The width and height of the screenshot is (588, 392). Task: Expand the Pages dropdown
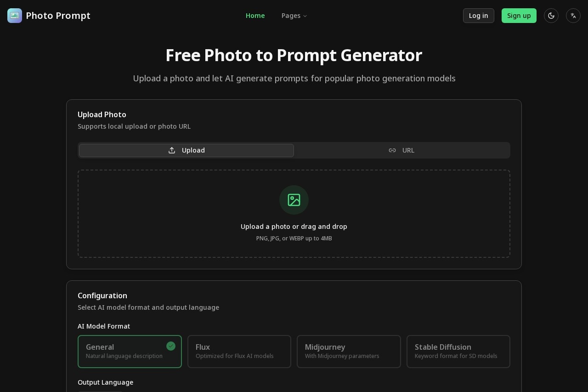(x=294, y=16)
